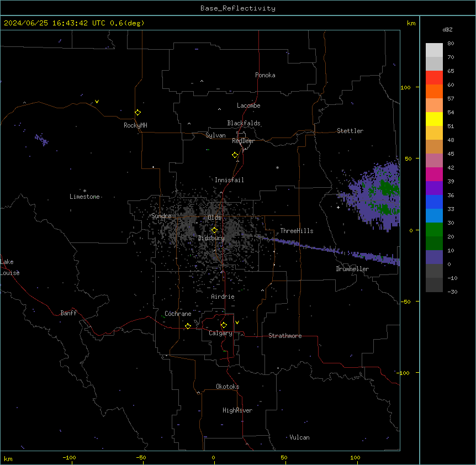Click the Strathmore city label
This screenshot has height=465, width=476.
tap(285, 336)
